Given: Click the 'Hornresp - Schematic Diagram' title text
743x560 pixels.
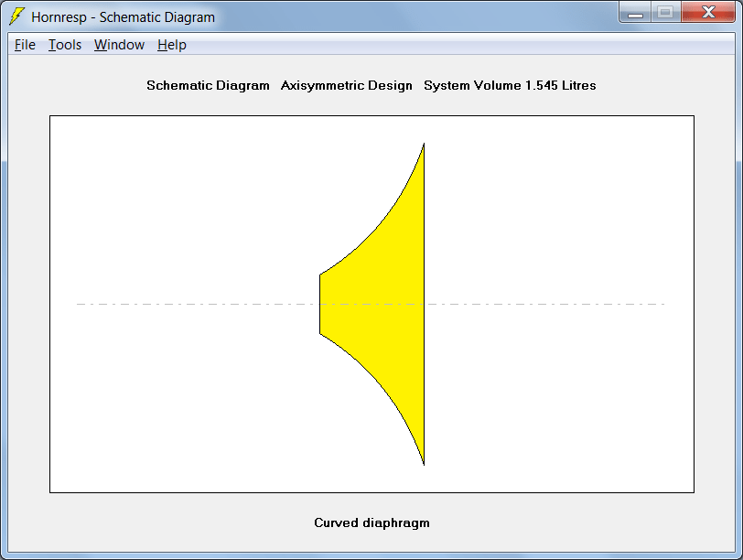Looking at the screenshot, I should pos(124,17).
